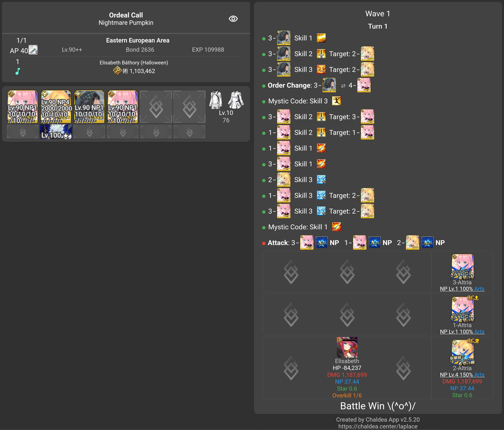
Task: Click blonde servant portrait in Attack row
Action: point(413,243)
